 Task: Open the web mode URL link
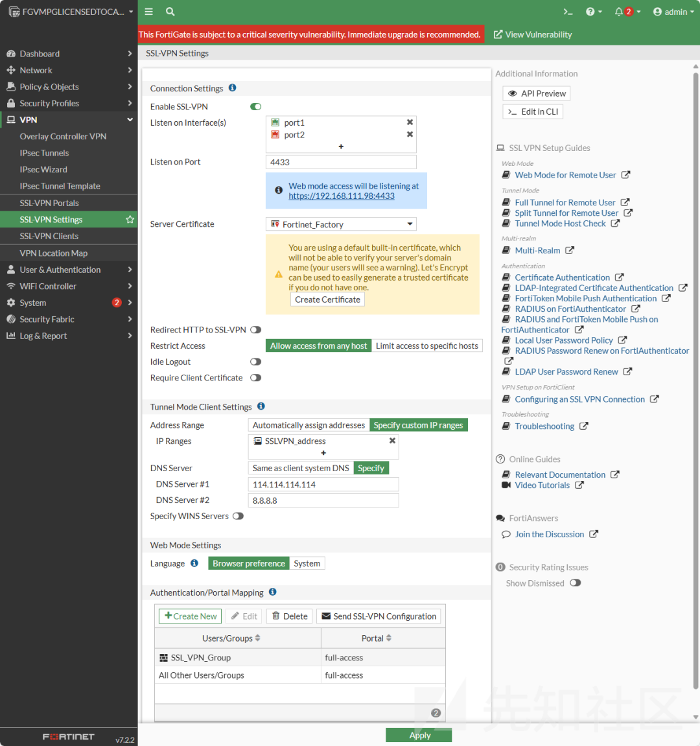341,196
